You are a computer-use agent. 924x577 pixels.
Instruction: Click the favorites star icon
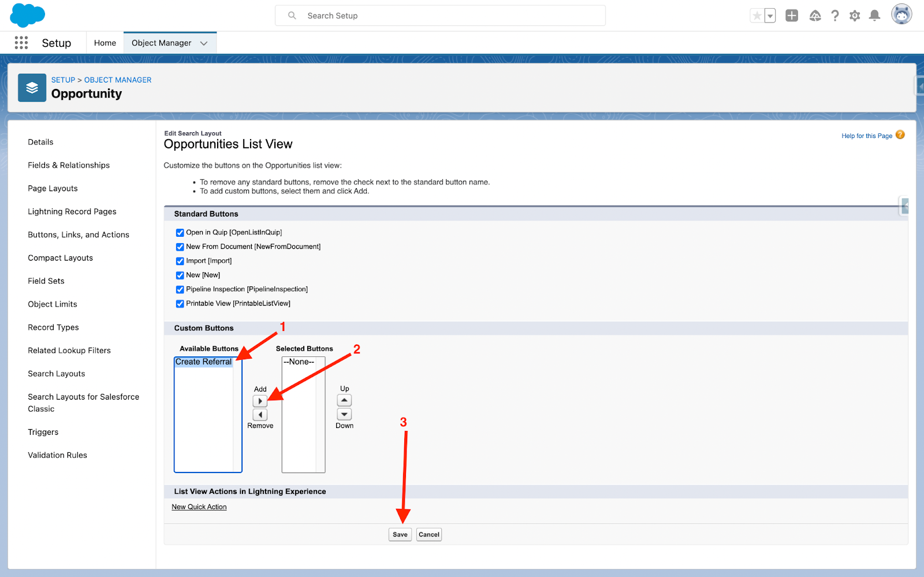tap(757, 16)
